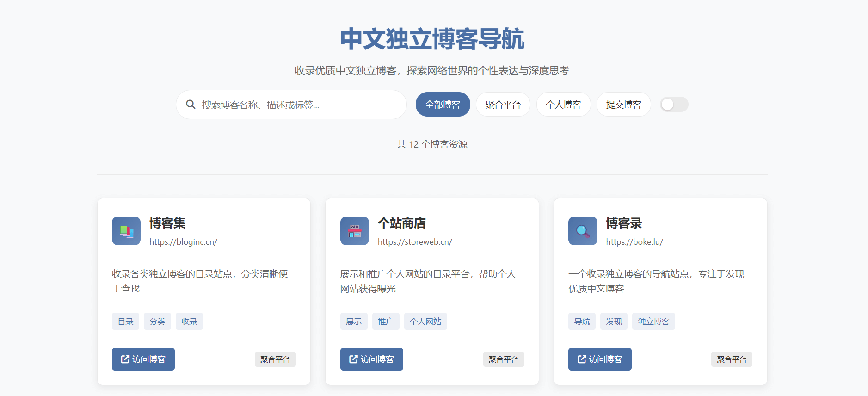Image resolution: width=868 pixels, height=396 pixels.
Task: Click the 聚合平台 badge on 博客集 card
Action: tap(275, 359)
